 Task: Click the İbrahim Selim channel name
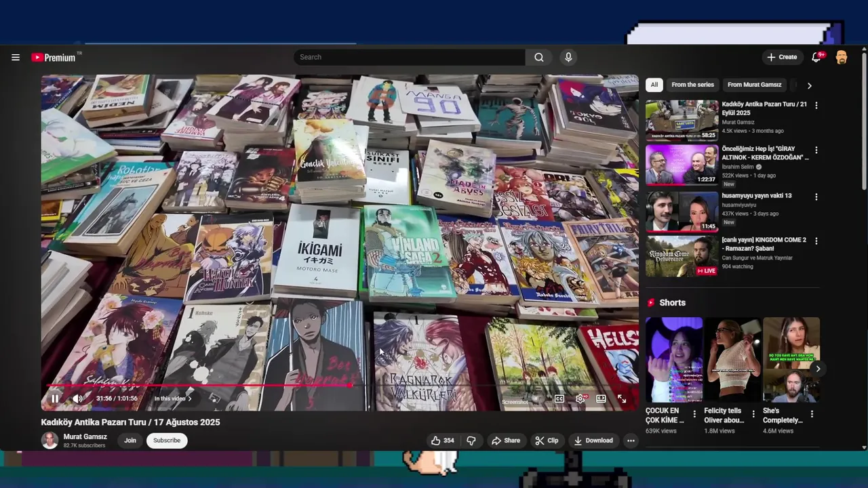coord(737,167)
